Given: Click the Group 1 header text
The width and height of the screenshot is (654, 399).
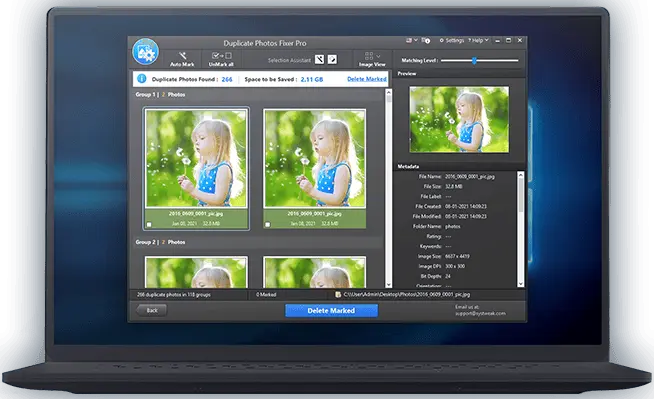Looking at the screenshot, I should [160, 95].
